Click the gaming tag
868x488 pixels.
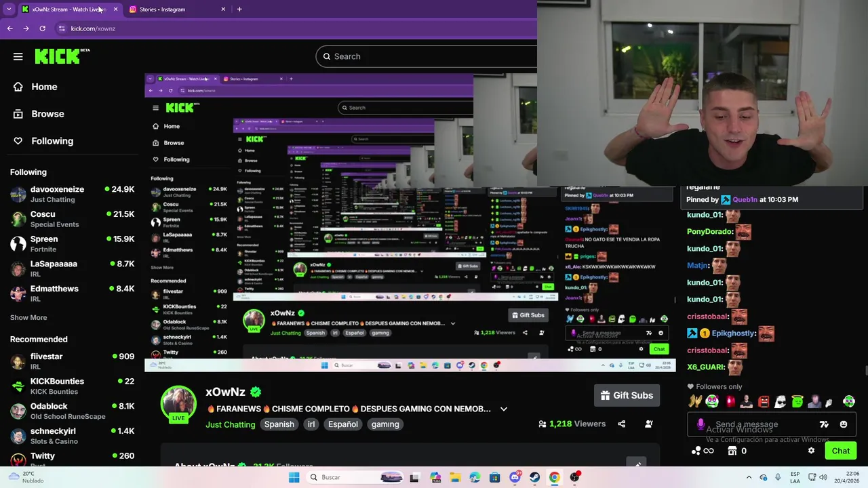point(385,424)
